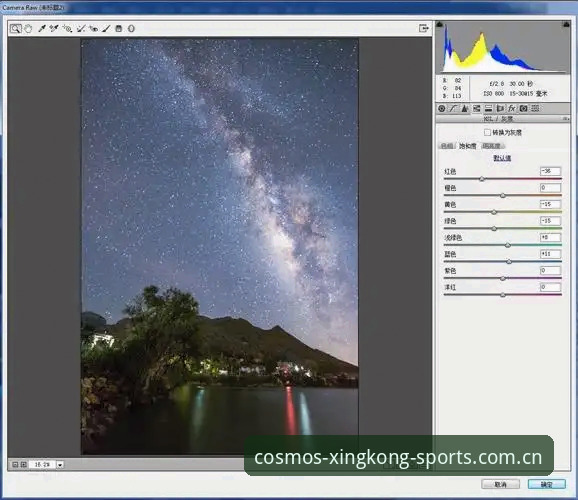Click the 黄色 saturation slider handle
Image resolution: width=578 pixels, height=500 pixels.
click(x=494, y=212)
